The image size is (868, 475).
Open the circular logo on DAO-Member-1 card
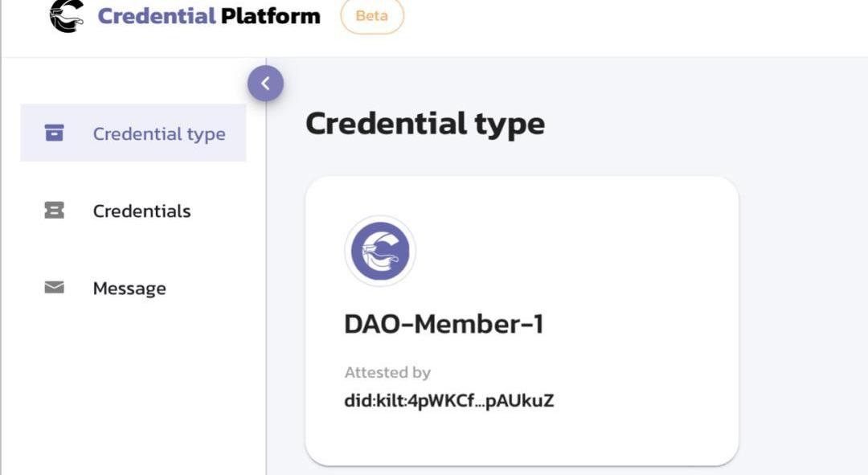click(380, 251)
